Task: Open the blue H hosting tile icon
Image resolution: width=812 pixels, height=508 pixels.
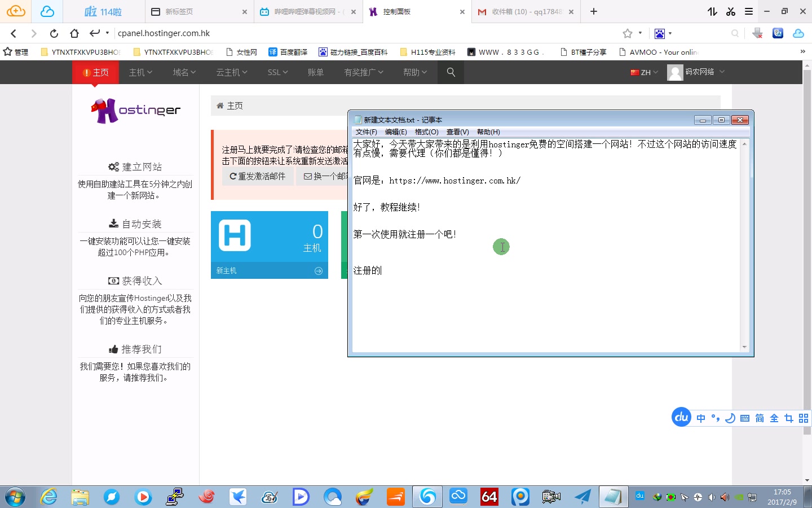Action: tap(235, 235)
